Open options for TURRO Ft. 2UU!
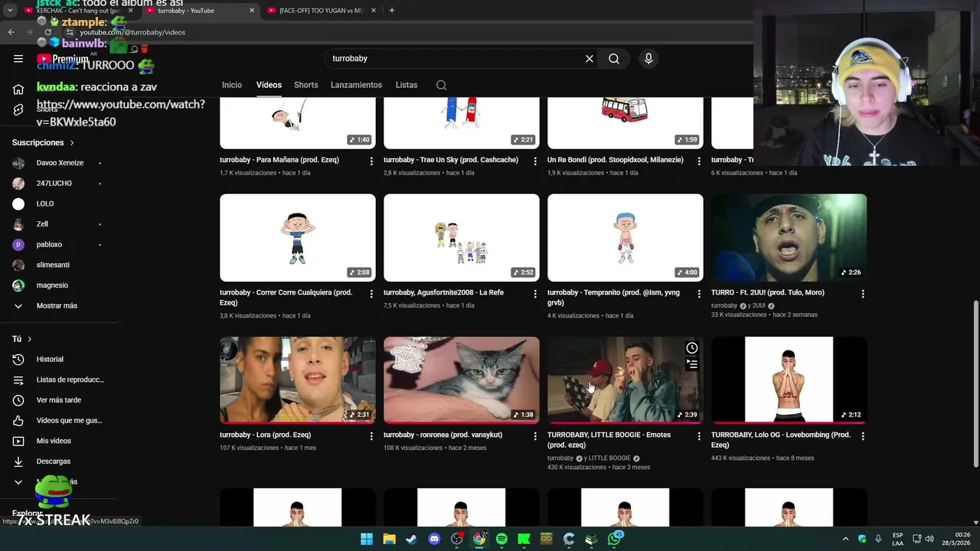Image resolution: width=980 pixels, height=551 pixels. pyautogui.click(x=863, y=293)
